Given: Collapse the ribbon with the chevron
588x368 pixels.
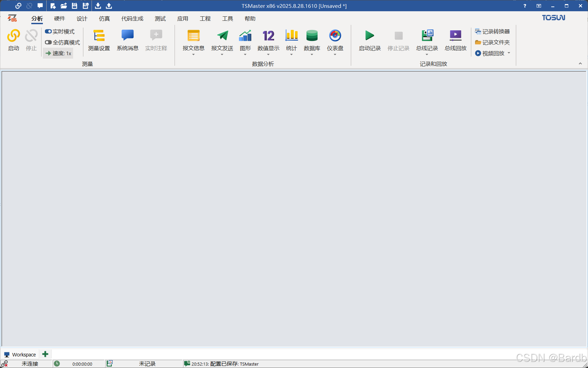Looking at the screenshot, I should (x=580, y=63).
